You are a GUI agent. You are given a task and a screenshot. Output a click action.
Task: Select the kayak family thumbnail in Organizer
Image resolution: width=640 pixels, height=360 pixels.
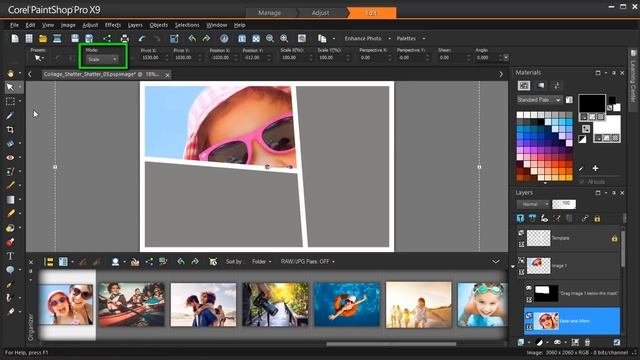click(x=131, y=304)
